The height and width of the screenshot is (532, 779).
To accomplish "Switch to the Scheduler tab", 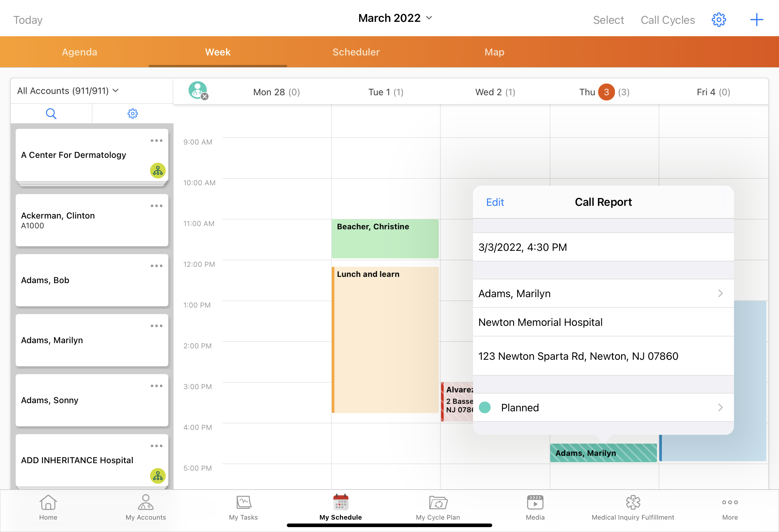I will (x=356, y=52).
